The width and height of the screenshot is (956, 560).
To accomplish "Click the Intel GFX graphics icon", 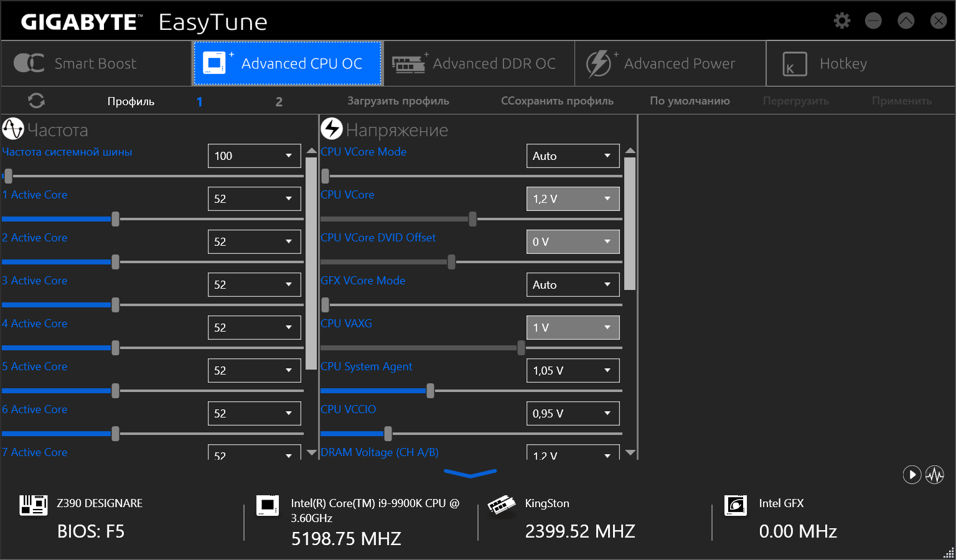I will [x=736, y=505].
